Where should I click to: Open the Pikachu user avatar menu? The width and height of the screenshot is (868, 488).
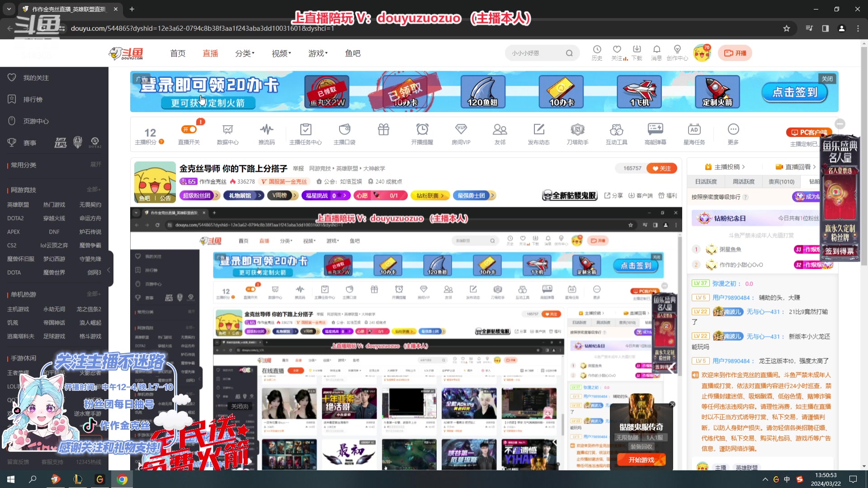coord(702,53)
